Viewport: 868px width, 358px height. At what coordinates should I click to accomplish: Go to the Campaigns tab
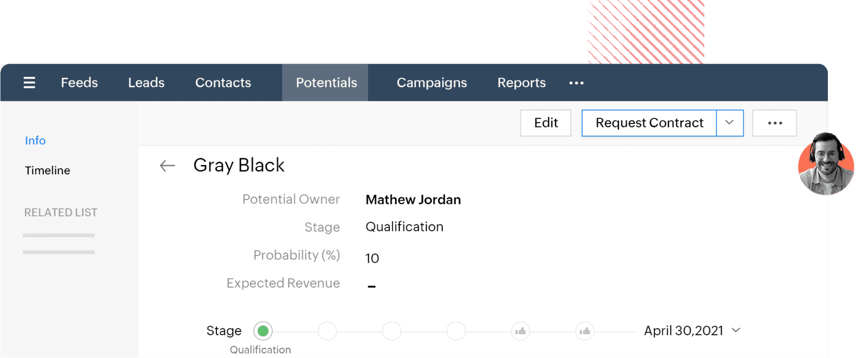431,82
